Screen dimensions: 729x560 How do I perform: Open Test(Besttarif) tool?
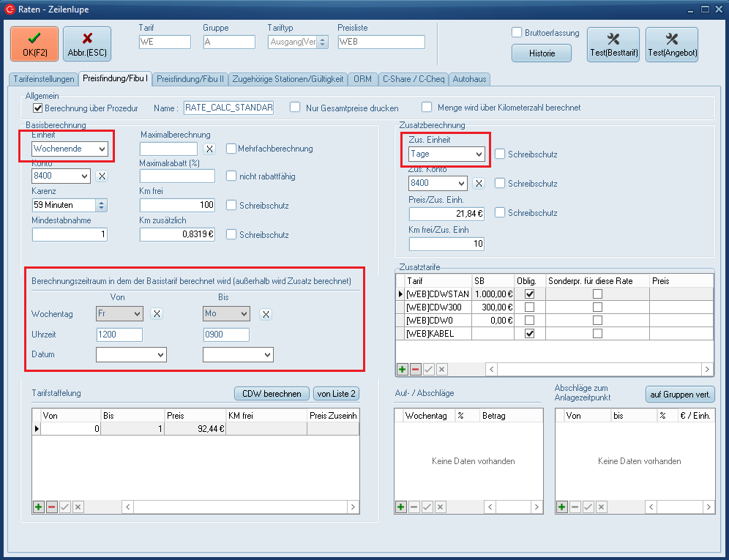click(x=613, y=45)
